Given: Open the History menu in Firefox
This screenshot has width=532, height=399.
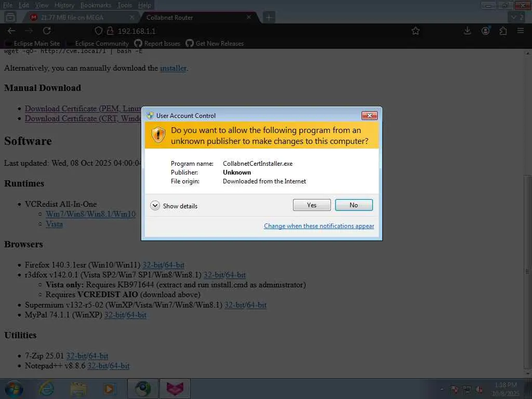Looking at the screenshot, I should [x=64, y=5].
